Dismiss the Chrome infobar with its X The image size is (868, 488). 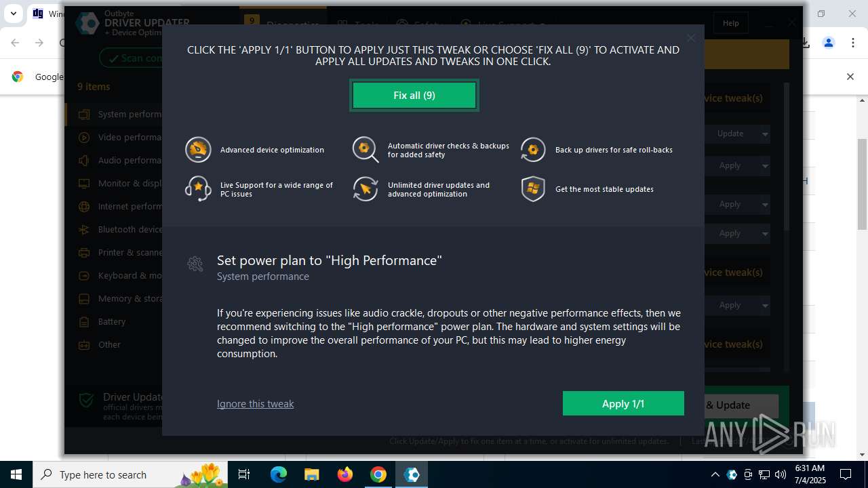[850, 77]
